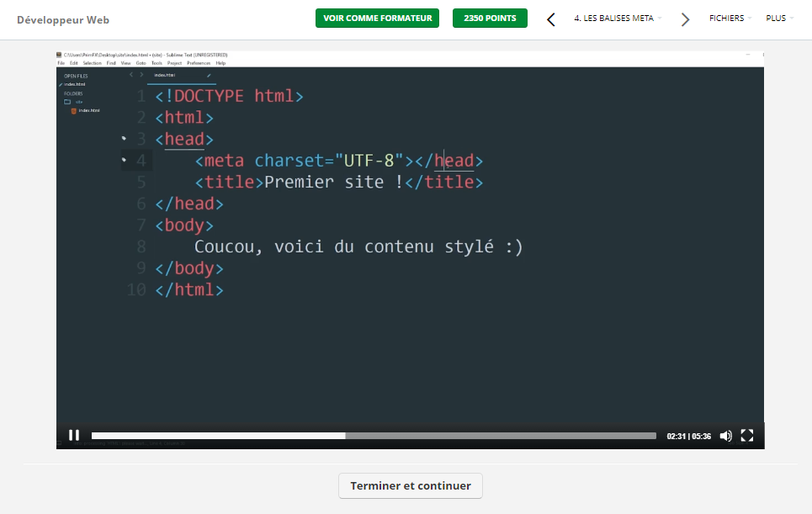Click the '<!DOCTYPE html>' code line

[x=229, y=96]
